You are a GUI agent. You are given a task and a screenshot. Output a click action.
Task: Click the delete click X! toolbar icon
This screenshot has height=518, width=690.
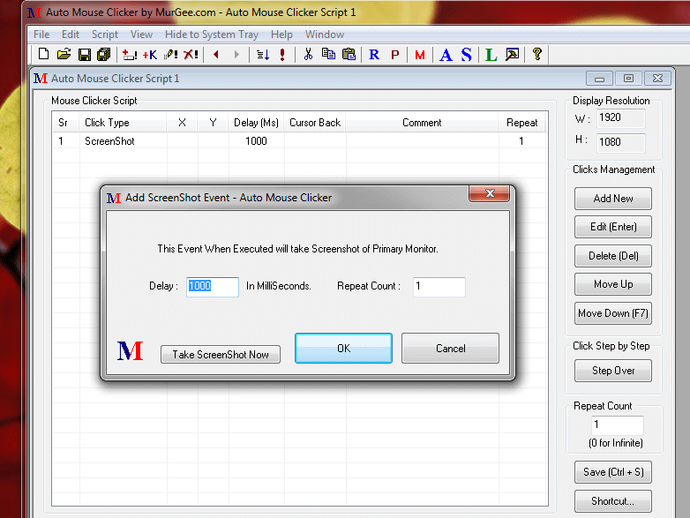pos(191,55)
